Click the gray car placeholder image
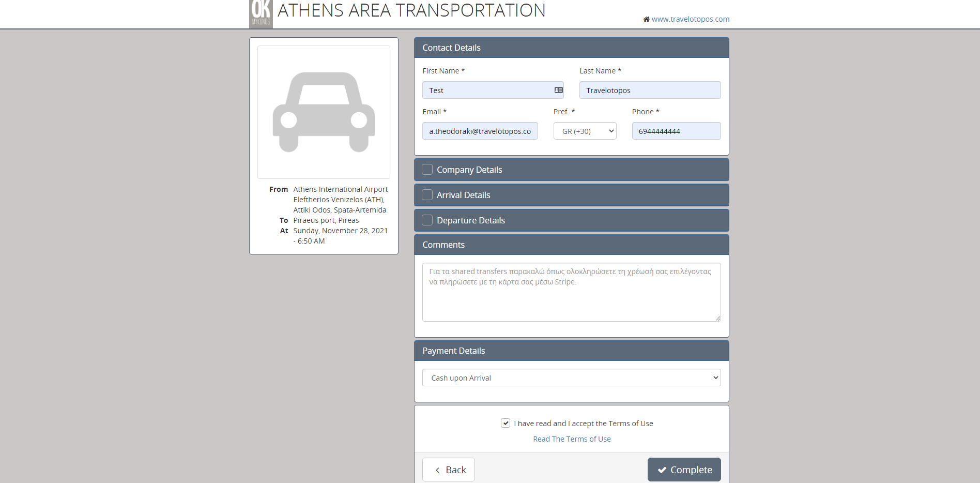 tap(324, 112)
